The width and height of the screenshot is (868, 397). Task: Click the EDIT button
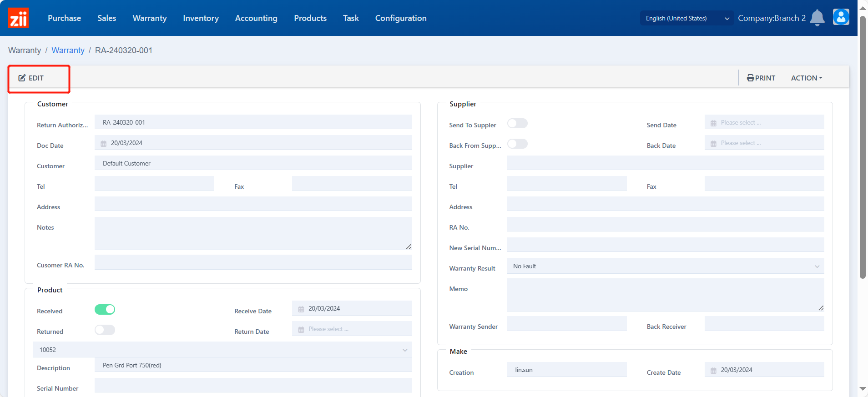tap(31, 78)
